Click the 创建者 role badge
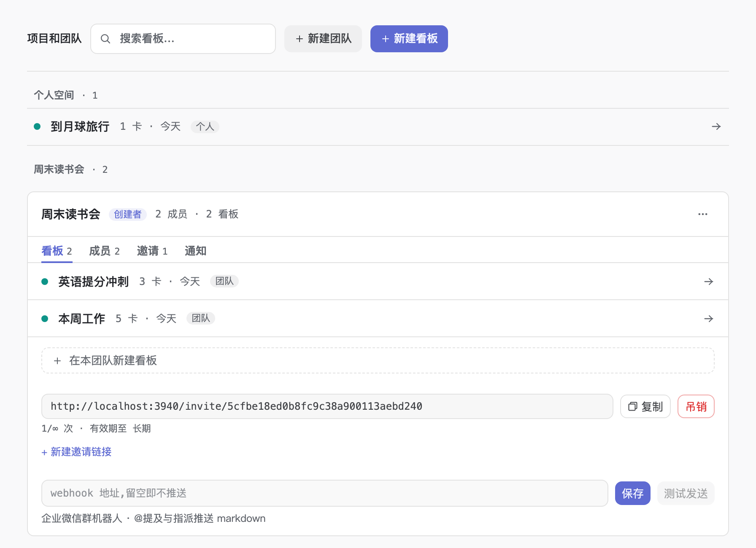The width and height of the screenshot is (756, 548). click(128, 214)
